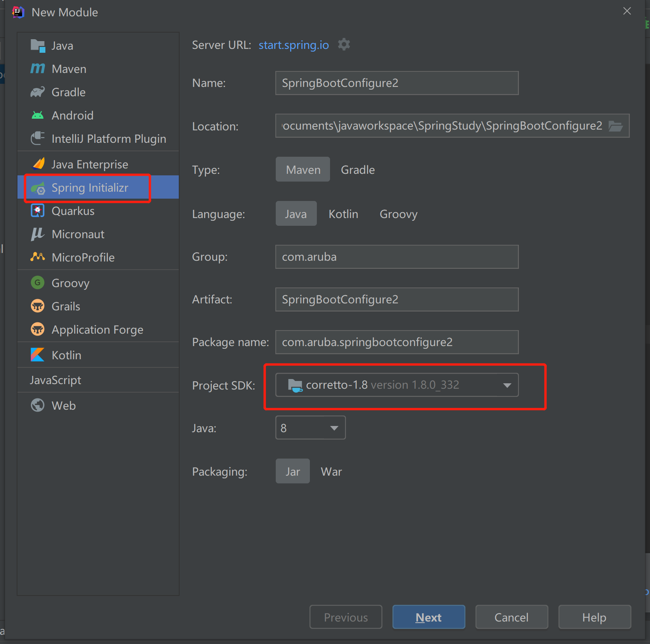Click the Previous button

346,617
